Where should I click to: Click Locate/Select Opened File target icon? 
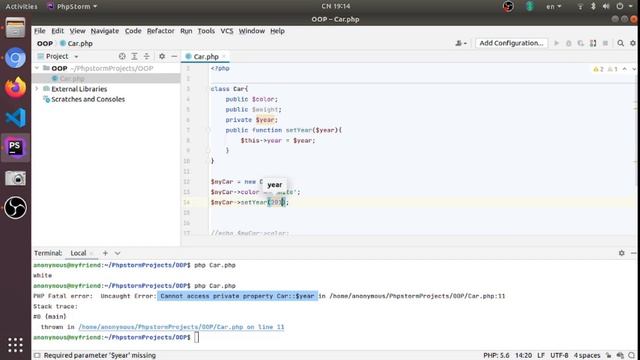point(122,56)
